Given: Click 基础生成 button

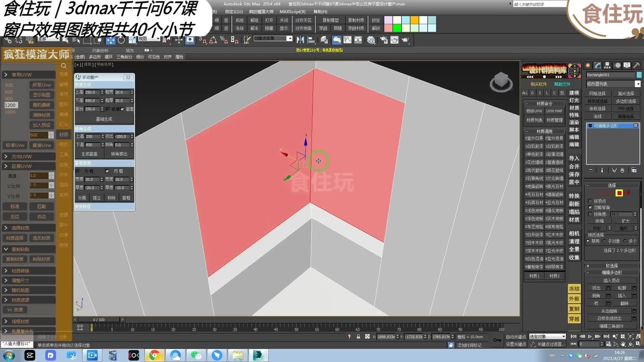Looking at the screenshot, I should [x=104, y=119].
